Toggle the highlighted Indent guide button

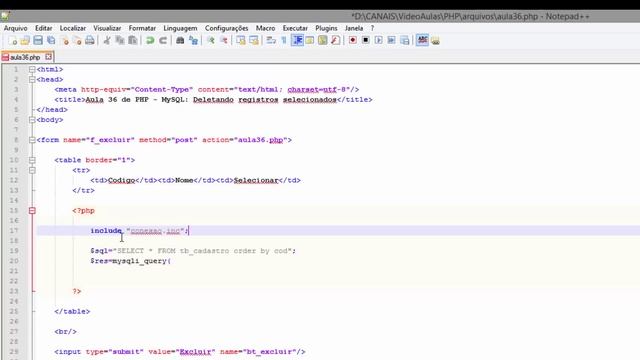click(297, 40)
